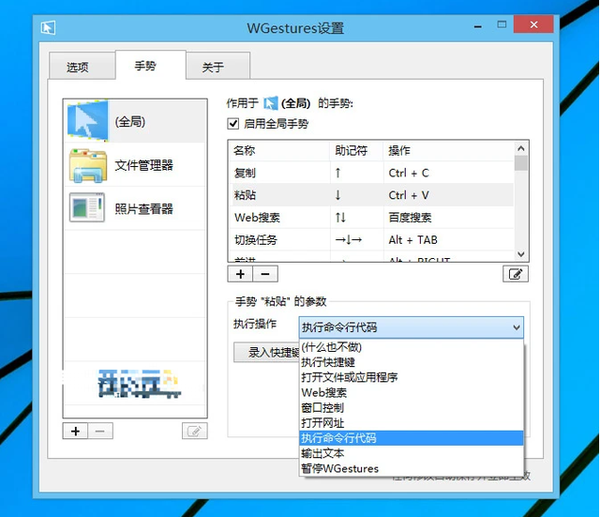Remove the selected gesture with the minus button

[265, 274]
